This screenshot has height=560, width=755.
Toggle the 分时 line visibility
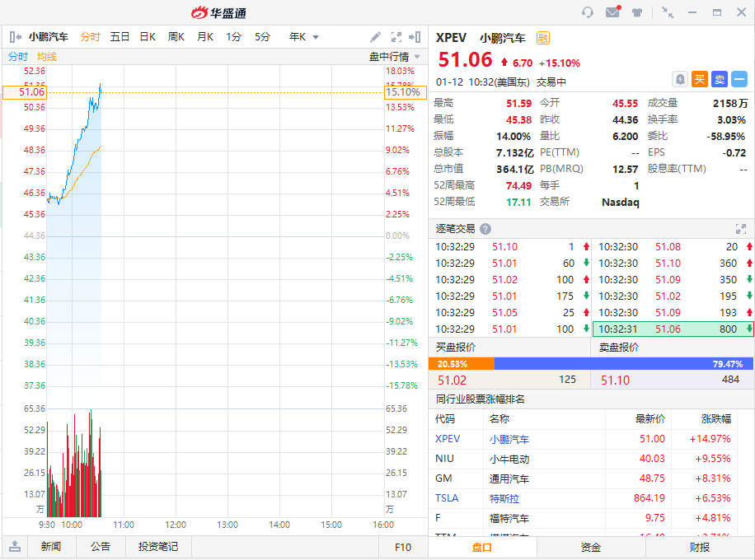coord(18,57)
